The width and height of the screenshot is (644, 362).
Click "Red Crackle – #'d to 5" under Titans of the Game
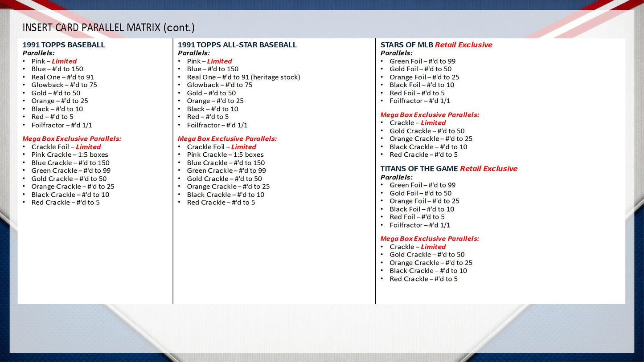(x=424, y=279)
